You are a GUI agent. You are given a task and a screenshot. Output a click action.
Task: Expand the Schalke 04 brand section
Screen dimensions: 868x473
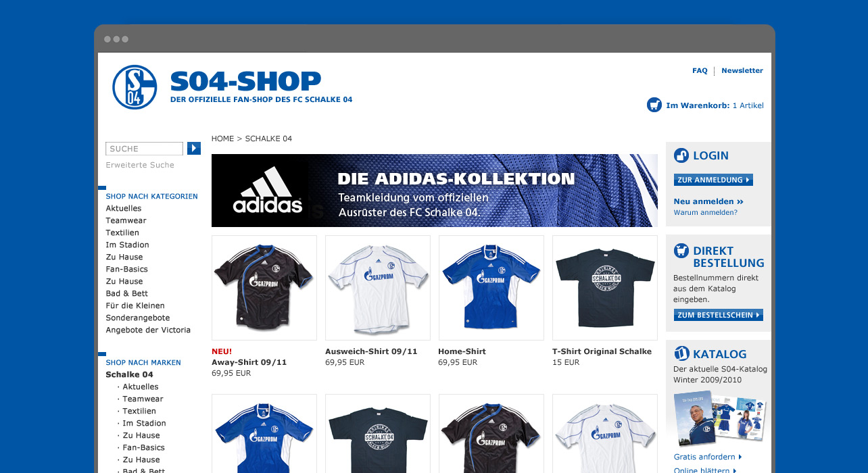(129, 374)
